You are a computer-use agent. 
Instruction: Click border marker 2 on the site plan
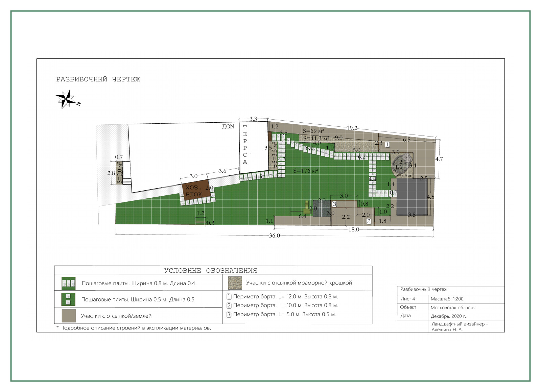(x=369, y=221)
